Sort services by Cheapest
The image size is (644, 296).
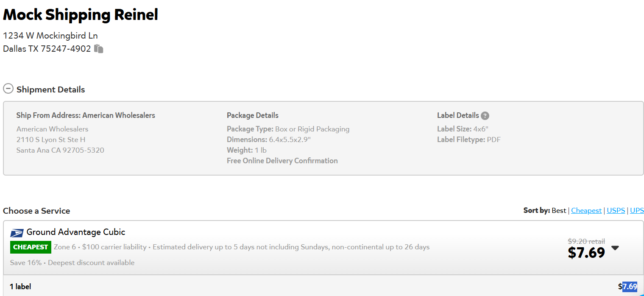586,210
